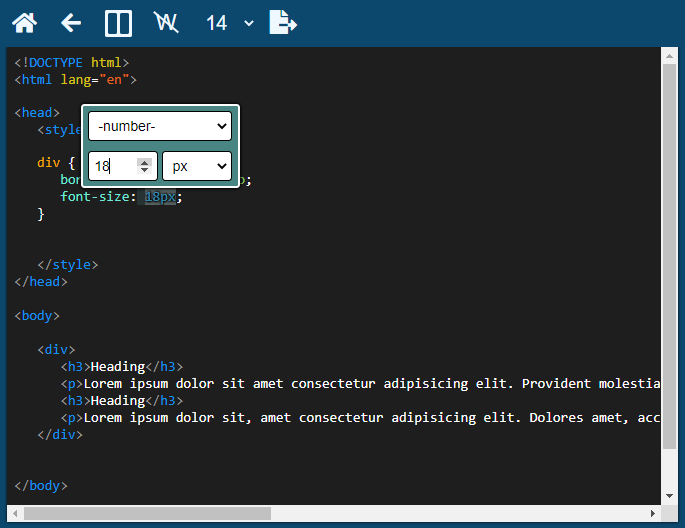Click the paragraph line mentioning Provident
Viewport: 685px width, 528px height.
click(x=360, y=383)
